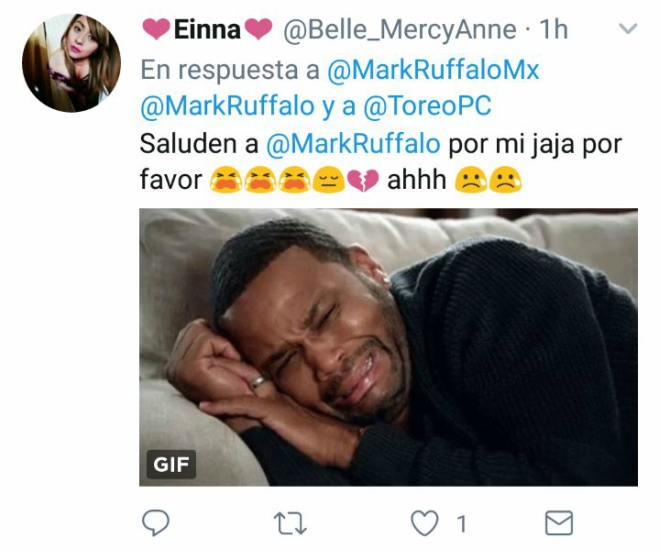The width and height of the screenshot is (660, 551).
Task: Like the tweet with the heart icon
Action: pos(427,521)
